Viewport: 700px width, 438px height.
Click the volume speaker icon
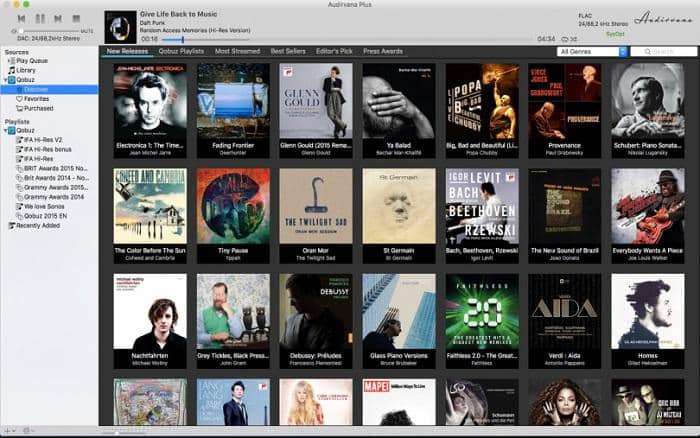[x=14, y=31]
